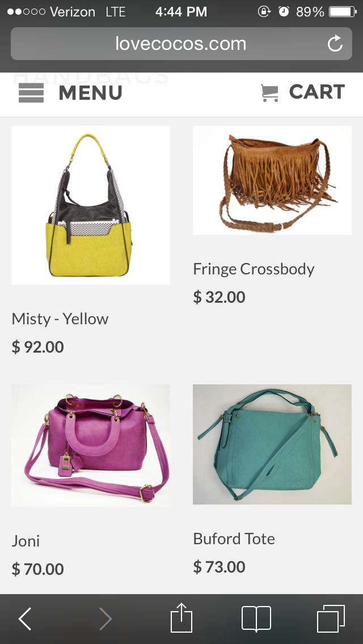View the yellow Misty handbag image
The image size is (363, 644).
[x=91, y=205]
